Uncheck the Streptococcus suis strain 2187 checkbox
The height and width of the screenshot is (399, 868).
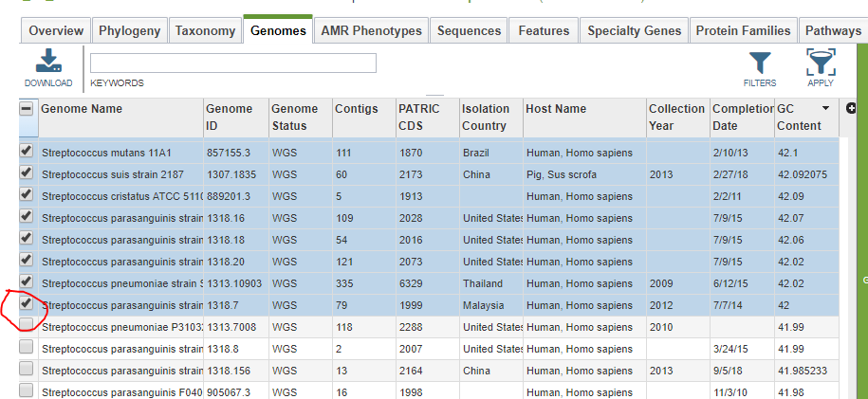pos(26,172)
